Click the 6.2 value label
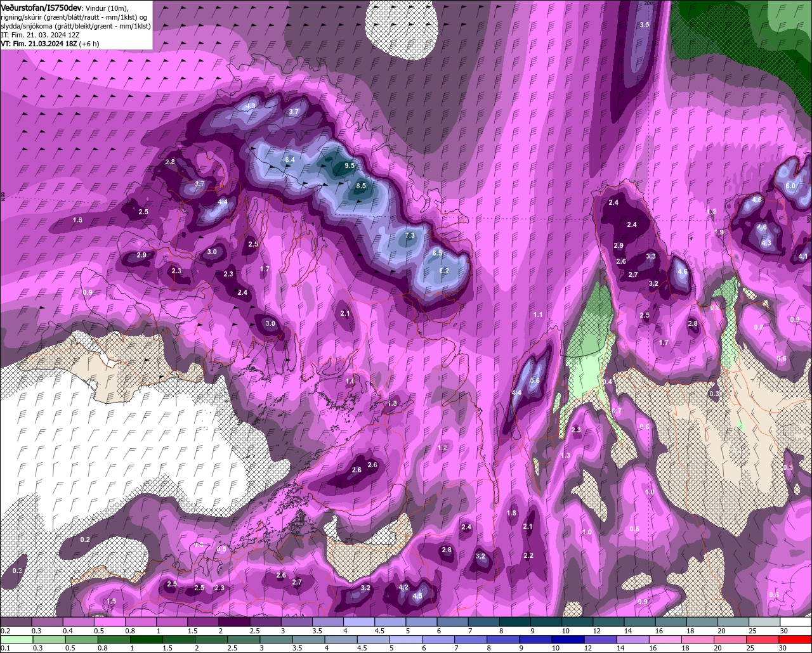Screen dimensions: 812x653 (444, 271)
